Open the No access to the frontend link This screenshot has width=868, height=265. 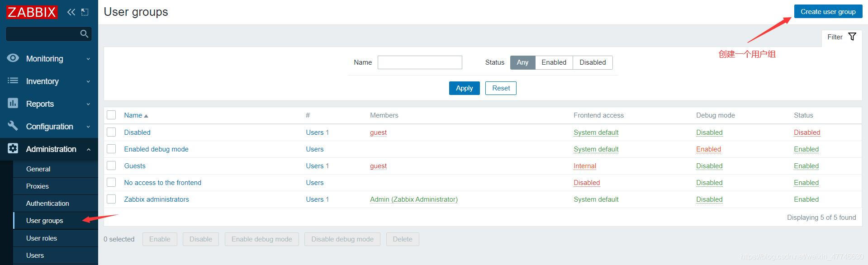pos(163,182)
